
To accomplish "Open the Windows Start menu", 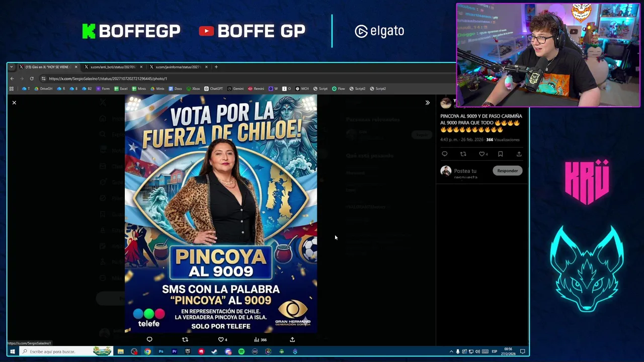I will 12,351.
